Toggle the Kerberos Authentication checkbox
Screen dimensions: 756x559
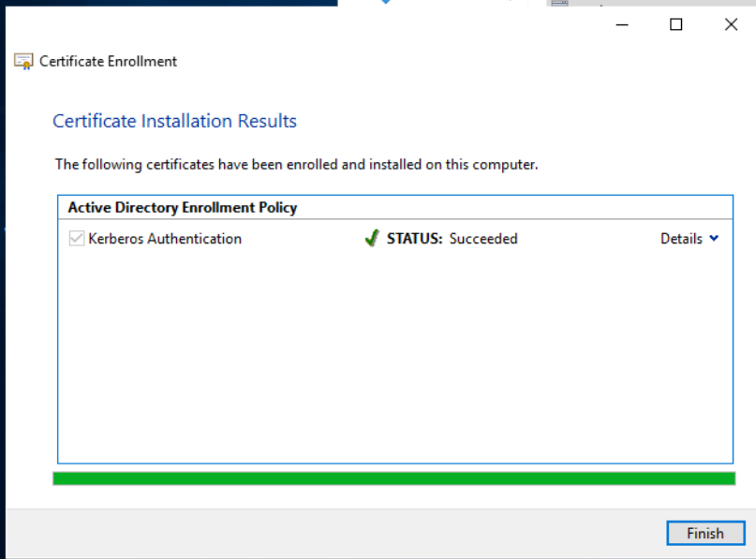[x=77, y=239]
